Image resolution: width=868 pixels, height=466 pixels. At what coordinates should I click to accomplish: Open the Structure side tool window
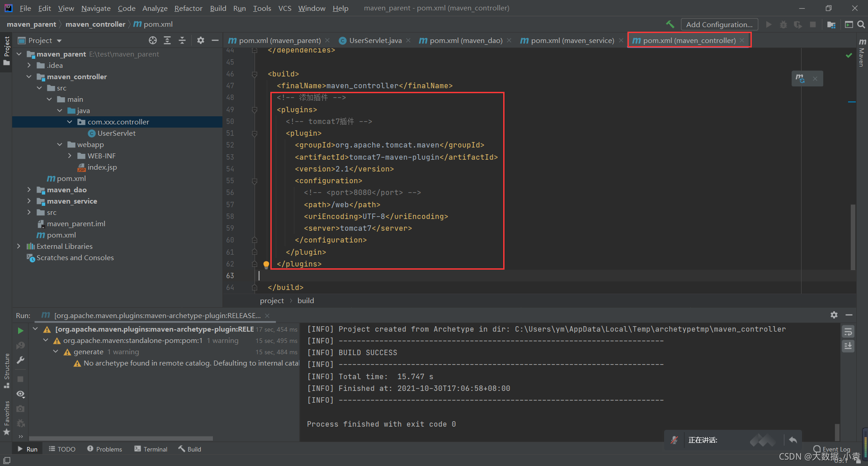[7, 370]
